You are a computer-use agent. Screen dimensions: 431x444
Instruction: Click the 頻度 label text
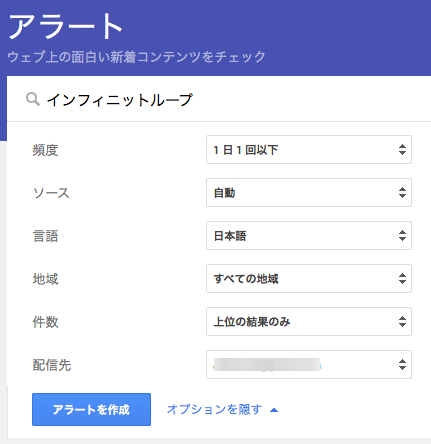tap(45, 150)
